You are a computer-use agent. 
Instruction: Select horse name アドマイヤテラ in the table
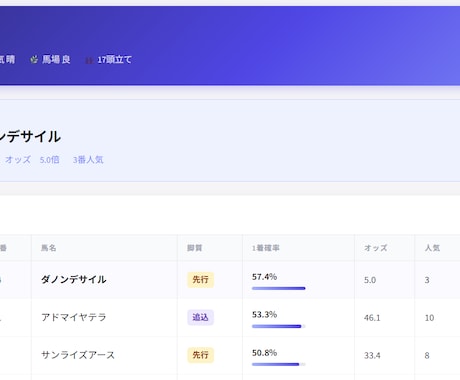(74, 317)
